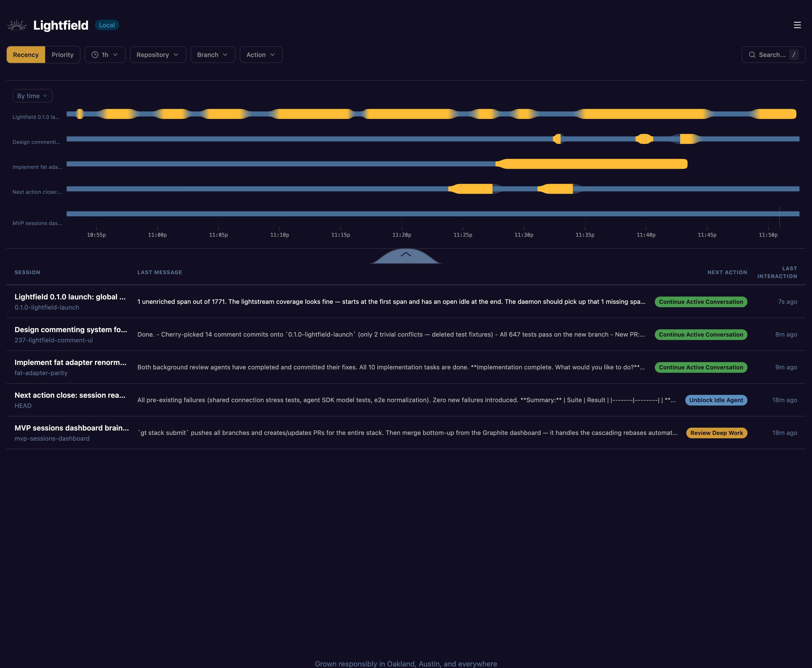This screenshot has width=812, height=668.
Task: Click the Local environment badge
Action: (107, 25)
